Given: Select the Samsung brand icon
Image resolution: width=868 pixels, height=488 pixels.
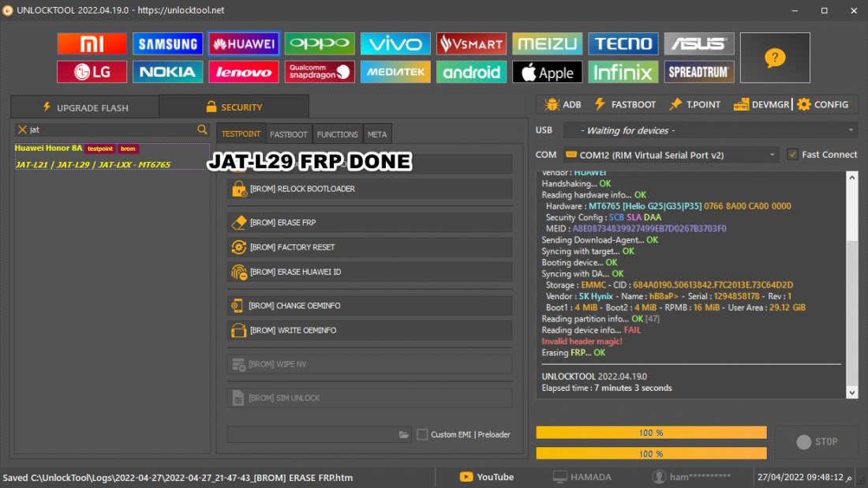Looking at the screenshot, I should (x=167, y=43).
